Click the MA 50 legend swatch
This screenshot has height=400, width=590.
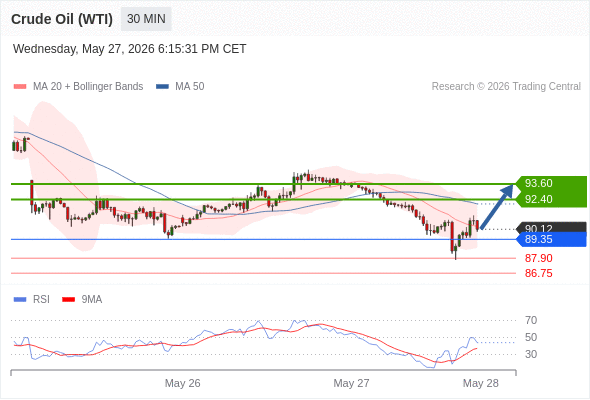coord(162,87)
